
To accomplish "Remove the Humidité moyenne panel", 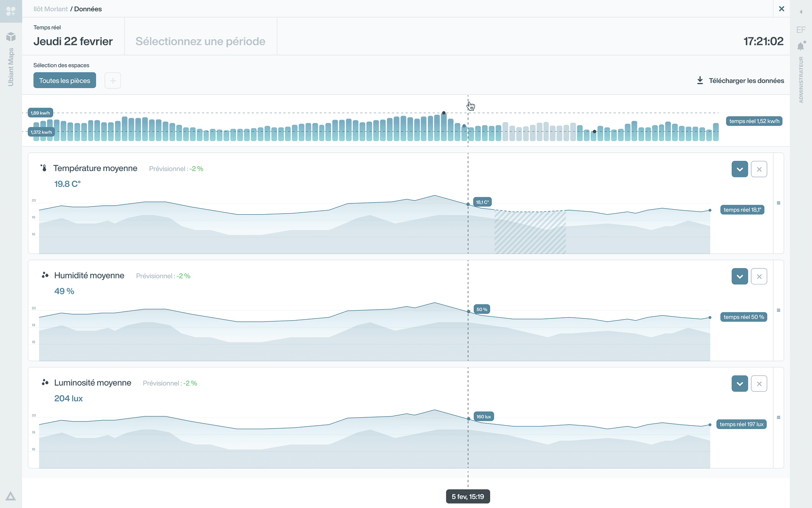I will tap(759, 277).
